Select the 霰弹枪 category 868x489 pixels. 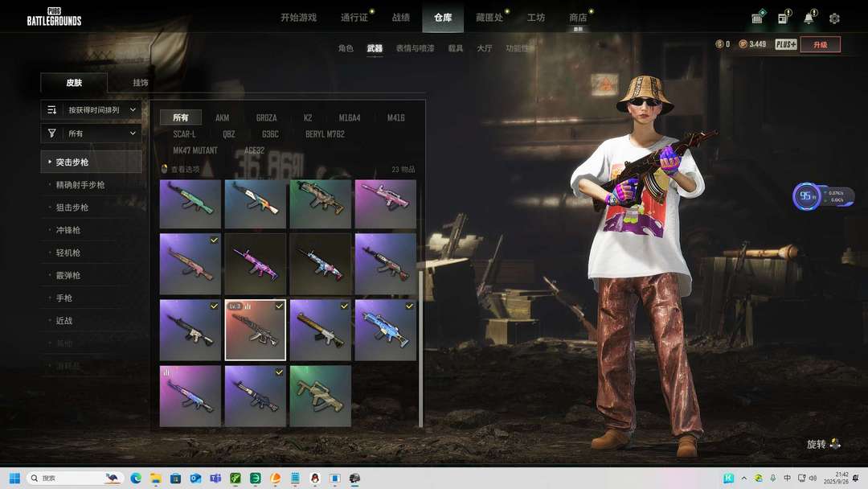tap(68, 275)
